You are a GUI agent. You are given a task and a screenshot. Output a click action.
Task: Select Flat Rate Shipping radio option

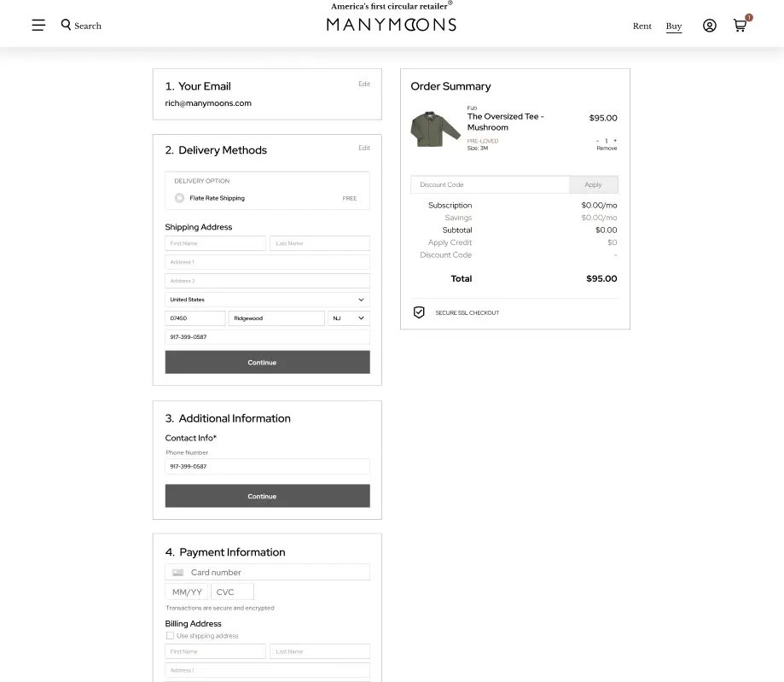coord(179,198)
